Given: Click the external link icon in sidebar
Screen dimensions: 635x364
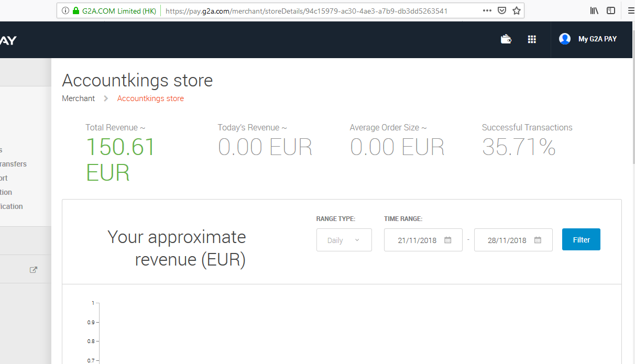Looking at the screenshot, I should coord(34,270).
